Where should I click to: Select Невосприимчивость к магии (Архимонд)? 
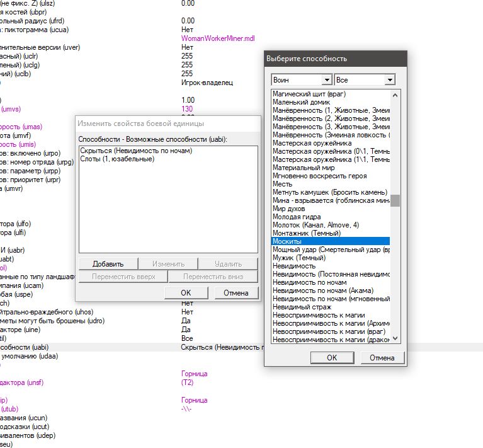pyautogui.click(x=331, y=323)
